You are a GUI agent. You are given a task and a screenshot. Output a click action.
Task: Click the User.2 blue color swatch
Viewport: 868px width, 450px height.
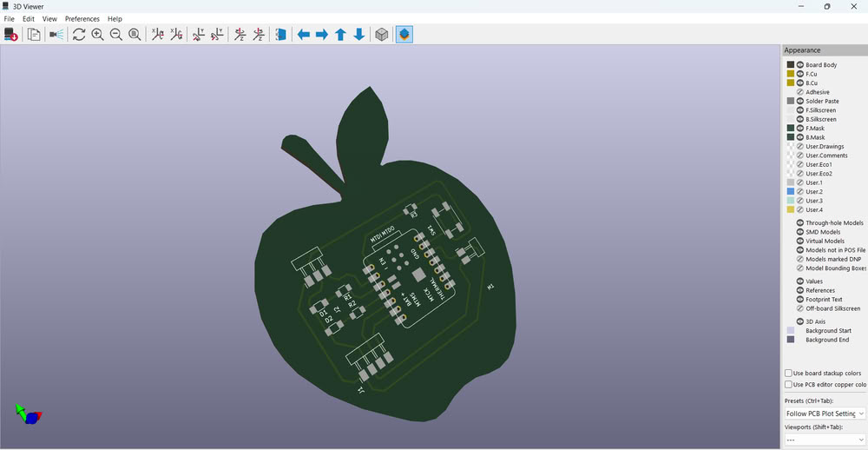(791, 191)
